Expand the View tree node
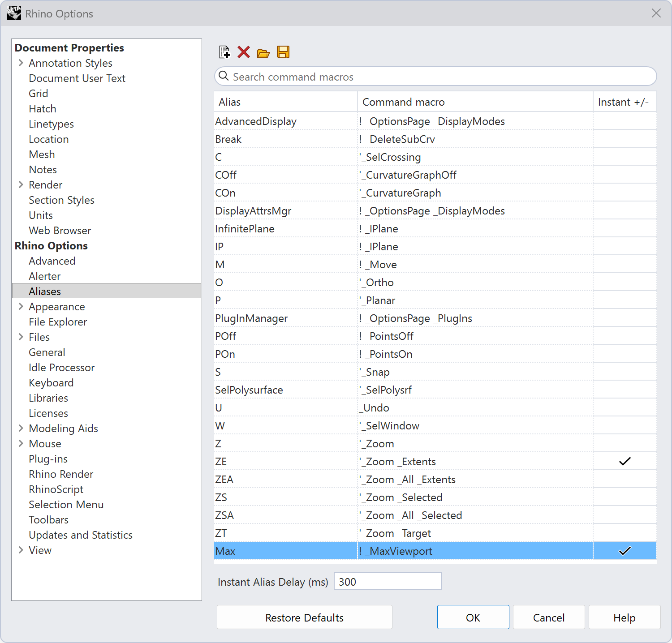Viewport: 672px width, 643px height. 21,550
